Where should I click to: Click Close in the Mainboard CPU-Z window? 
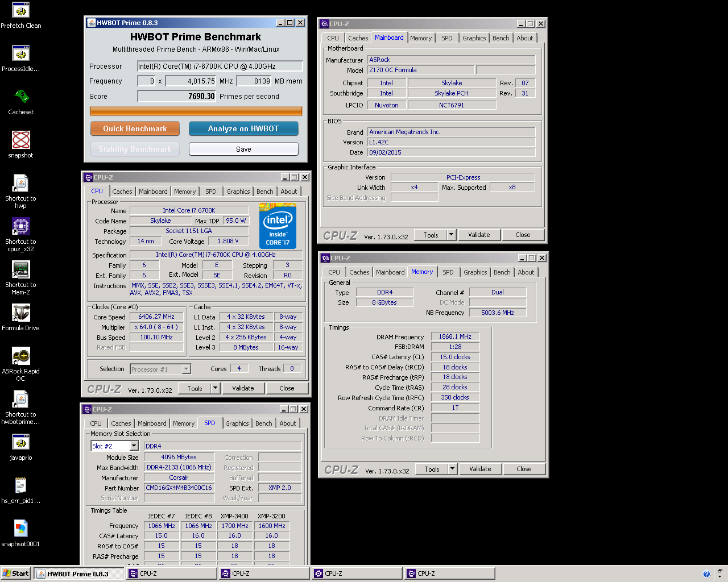tap(523, 235)
